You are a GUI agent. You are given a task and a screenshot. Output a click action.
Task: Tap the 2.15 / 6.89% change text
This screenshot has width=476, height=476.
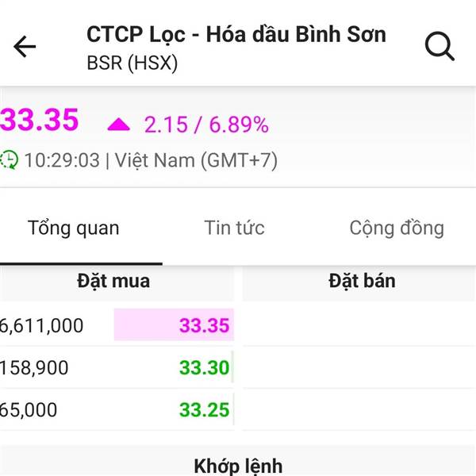click(x=206, y=125)
